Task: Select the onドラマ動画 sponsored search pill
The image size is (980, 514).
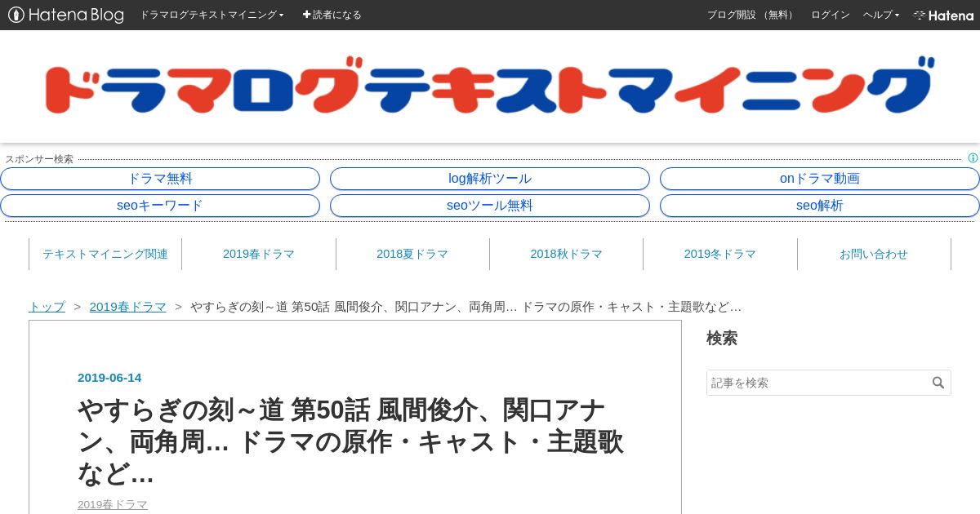Action: (x=820, y=179)
